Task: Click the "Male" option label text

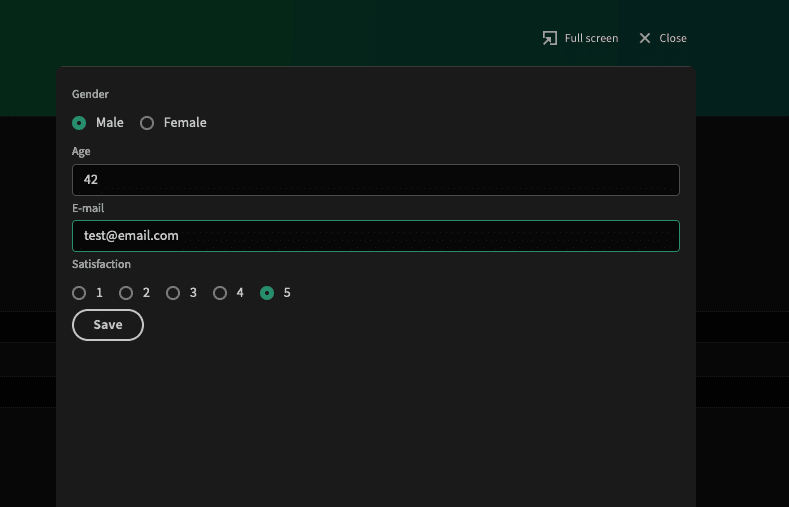Action: [110, 123]
